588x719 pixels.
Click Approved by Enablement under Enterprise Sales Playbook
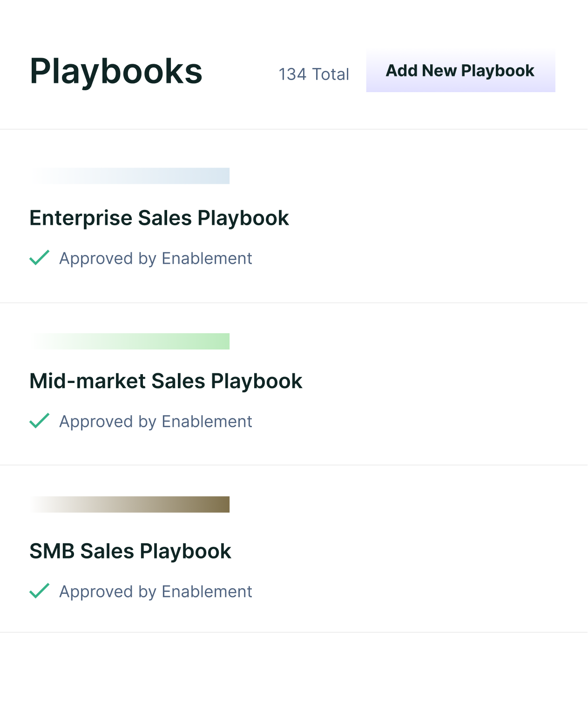click(155, 258)
